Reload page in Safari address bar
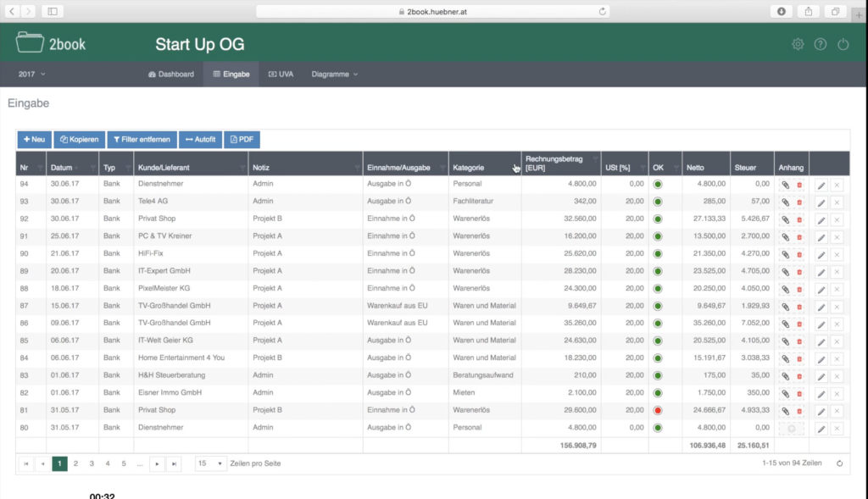 pyautogui.click(x=603, y=11)
